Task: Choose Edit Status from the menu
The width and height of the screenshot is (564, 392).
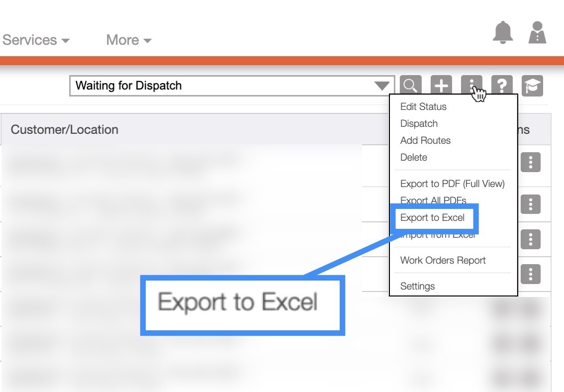Action: (423, 106)
